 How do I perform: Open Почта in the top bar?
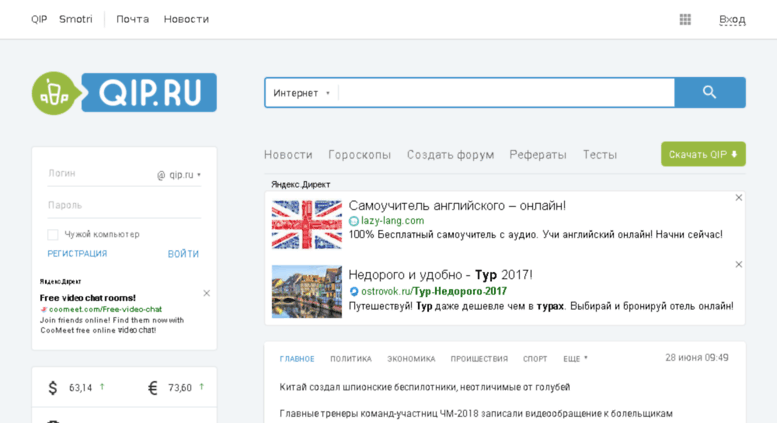(132, 19)
